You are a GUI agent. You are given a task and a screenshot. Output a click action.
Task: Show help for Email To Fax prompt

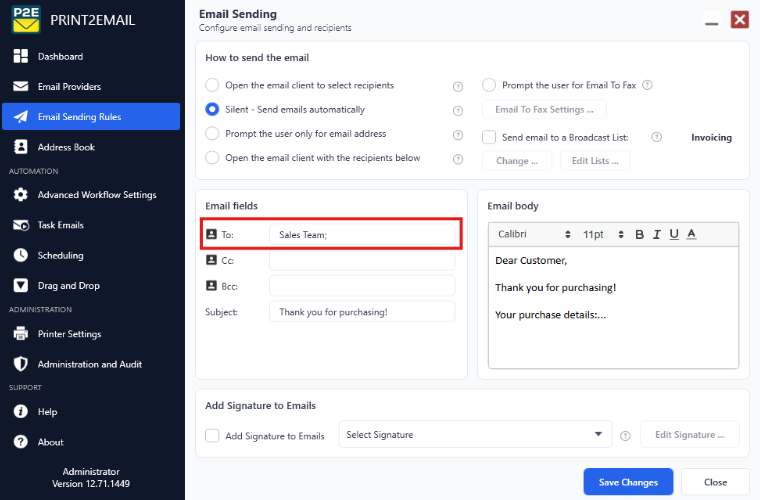tap(647, 85)
